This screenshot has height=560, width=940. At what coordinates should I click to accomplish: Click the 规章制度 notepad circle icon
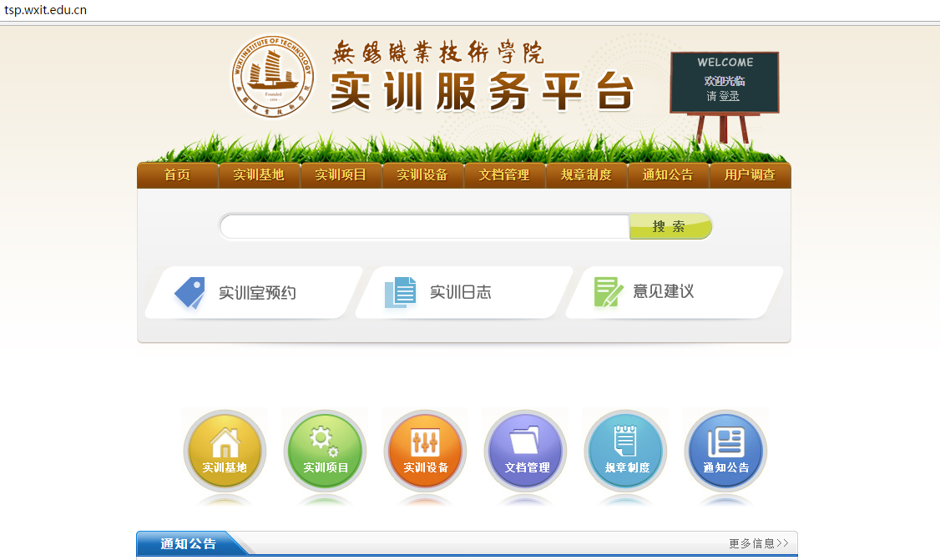[x=626, y=451]
